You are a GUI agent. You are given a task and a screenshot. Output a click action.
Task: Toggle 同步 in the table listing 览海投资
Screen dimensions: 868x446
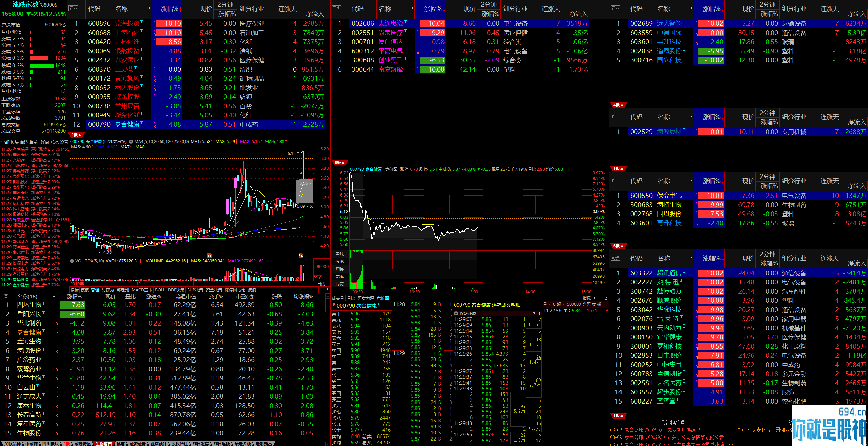(73, 8)
